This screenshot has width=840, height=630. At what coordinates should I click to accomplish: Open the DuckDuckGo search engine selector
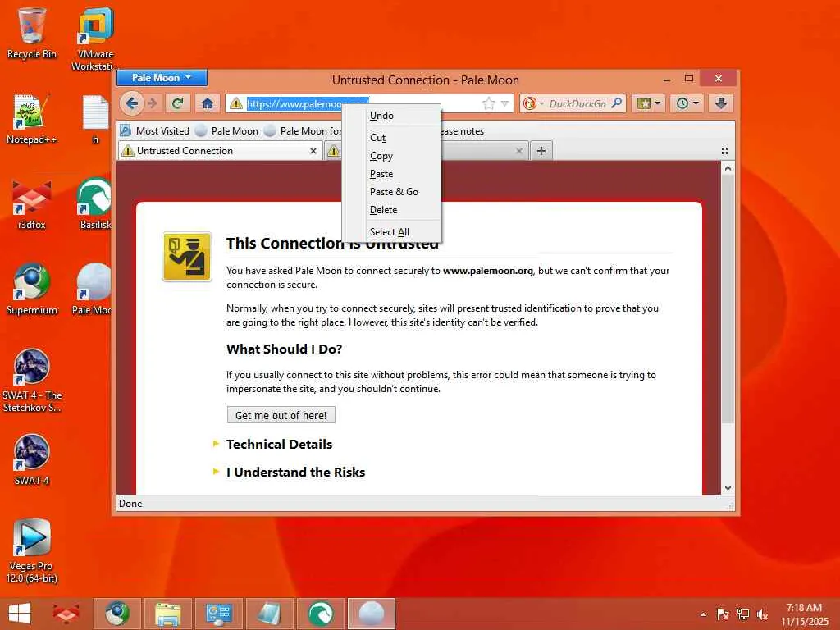tap(533, 103)
